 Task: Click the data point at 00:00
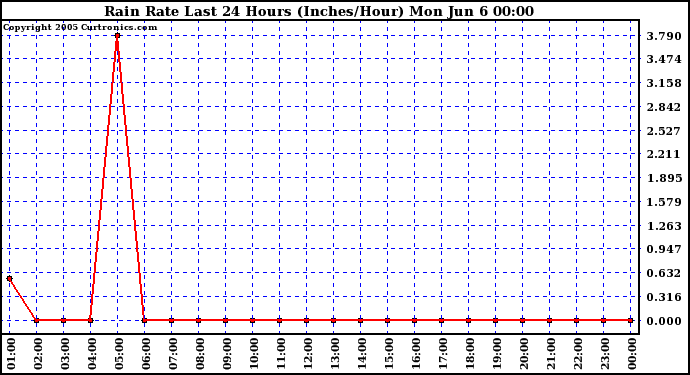pos(630,320)
